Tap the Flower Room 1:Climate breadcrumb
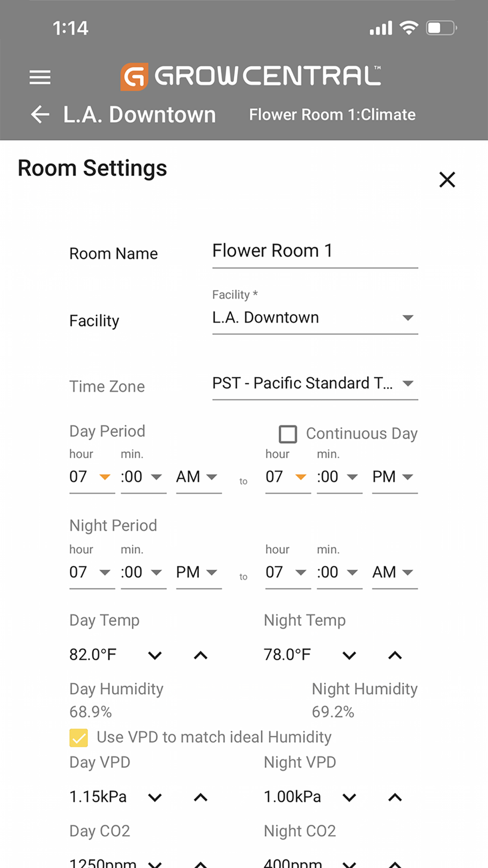488x868 pixels. [332, 115]
